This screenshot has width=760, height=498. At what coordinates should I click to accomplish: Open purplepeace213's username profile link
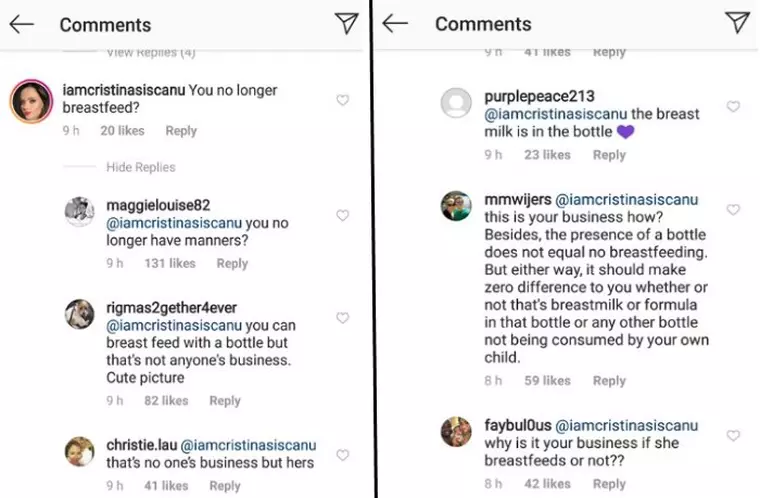click(539, 96)
